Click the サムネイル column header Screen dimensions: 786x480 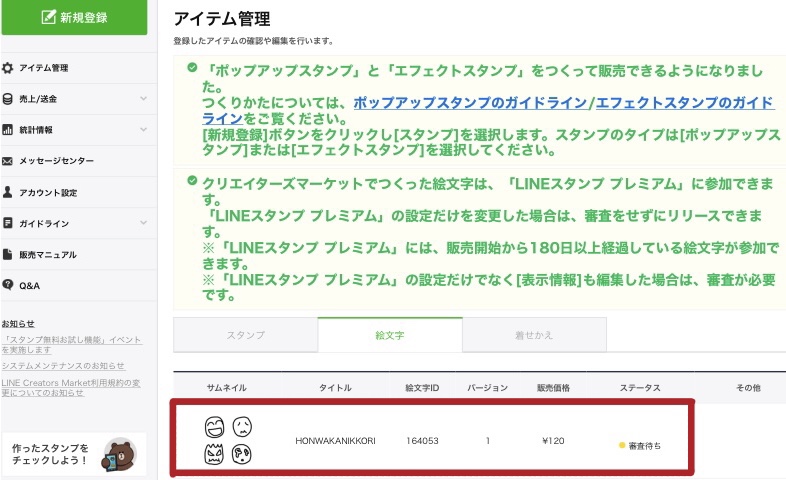(227, 388)
